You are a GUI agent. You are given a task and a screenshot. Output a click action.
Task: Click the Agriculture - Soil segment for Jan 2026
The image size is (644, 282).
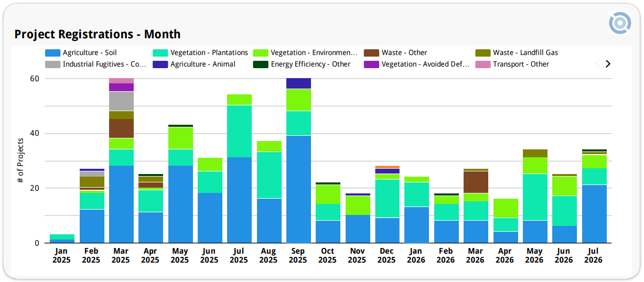[416, 225]
